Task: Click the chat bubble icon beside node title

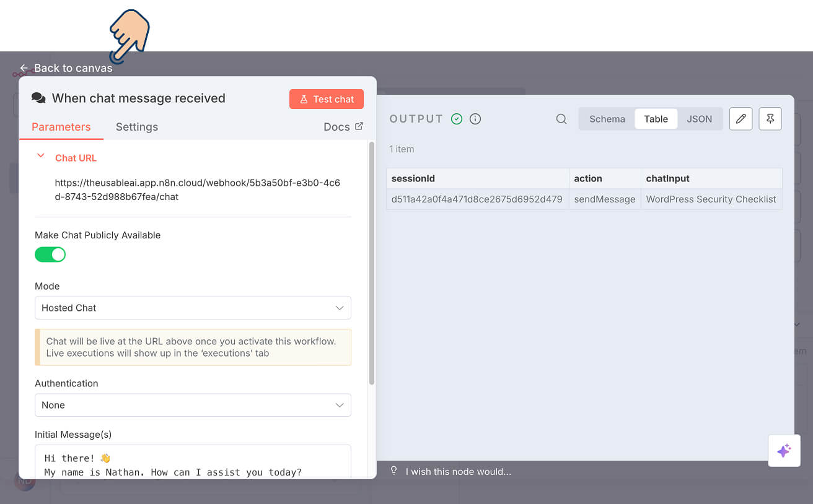Action: point(38,98)
